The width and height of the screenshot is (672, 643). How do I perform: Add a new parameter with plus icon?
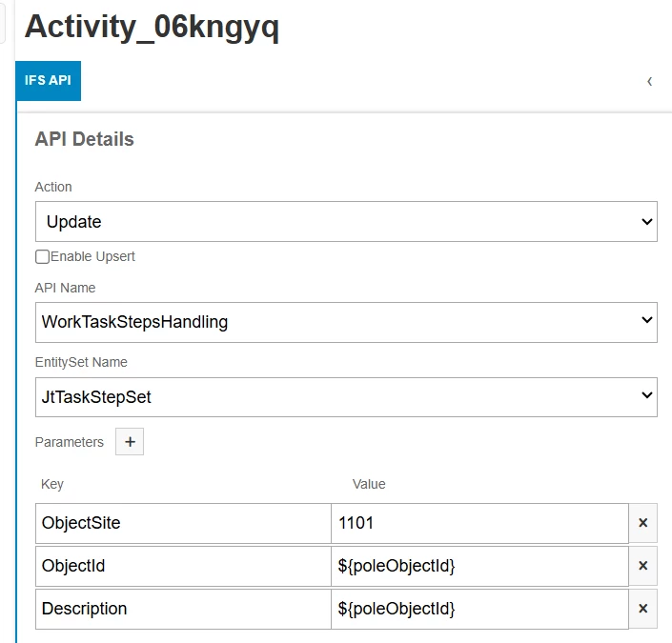coord(130,442)
